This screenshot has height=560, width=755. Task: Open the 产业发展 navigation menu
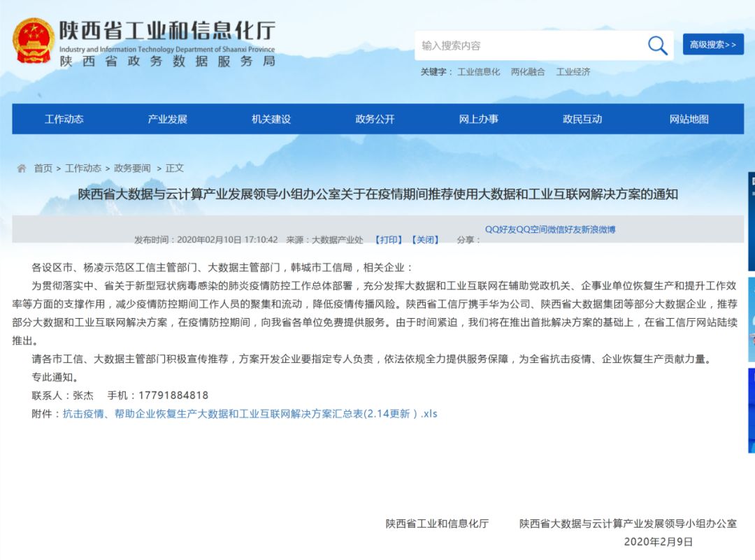pos(168,119)
